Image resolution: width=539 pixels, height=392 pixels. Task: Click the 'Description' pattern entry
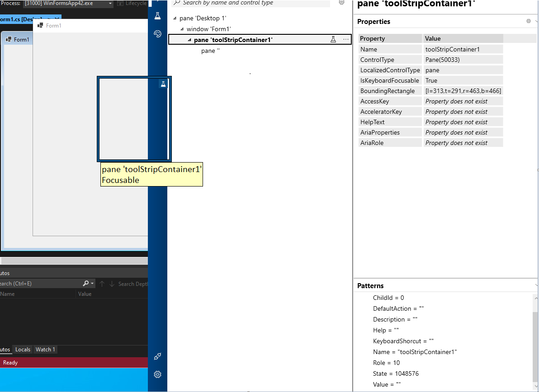[x=395, y=319]
